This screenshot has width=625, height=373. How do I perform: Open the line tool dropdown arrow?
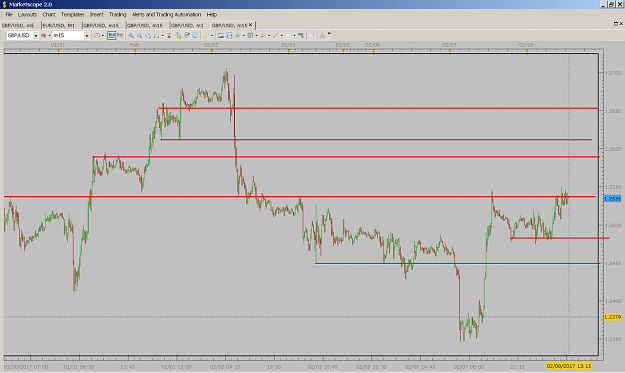(x=281, y=35)
